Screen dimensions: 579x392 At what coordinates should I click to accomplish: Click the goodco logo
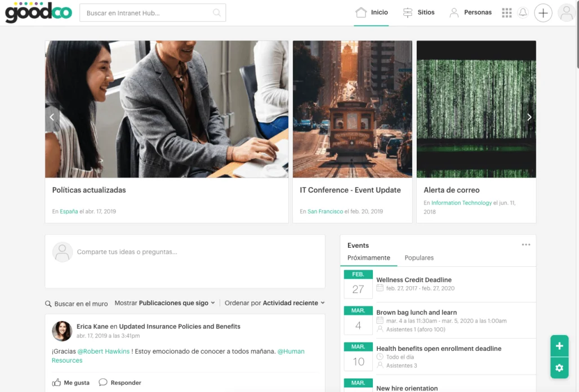[38, 12]
